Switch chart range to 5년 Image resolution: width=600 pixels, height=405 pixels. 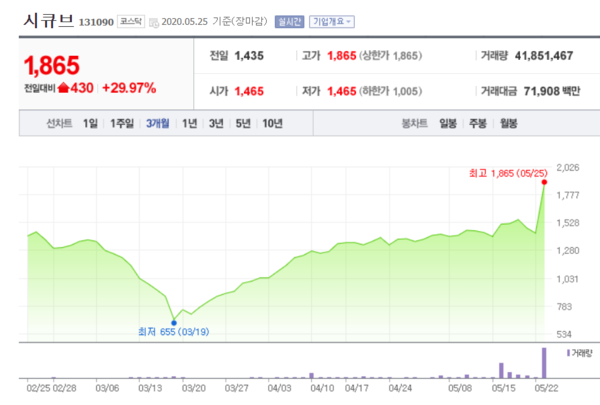pos(243,123)
